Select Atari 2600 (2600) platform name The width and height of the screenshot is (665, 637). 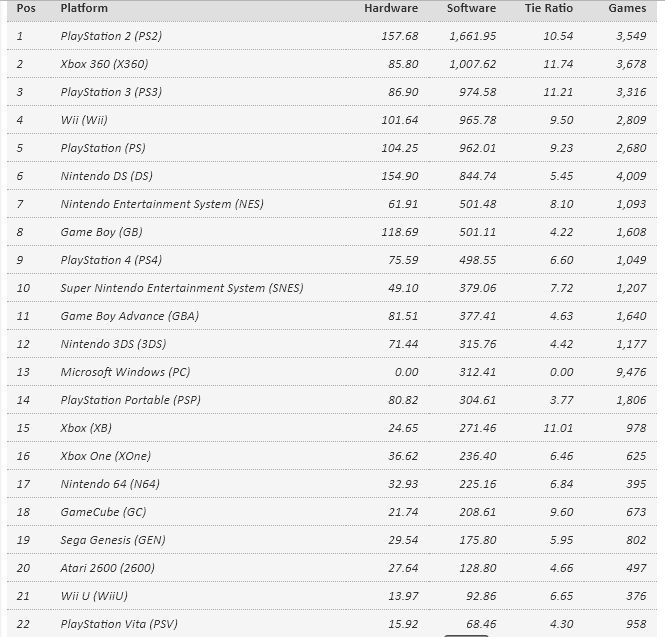click(108, 568)
